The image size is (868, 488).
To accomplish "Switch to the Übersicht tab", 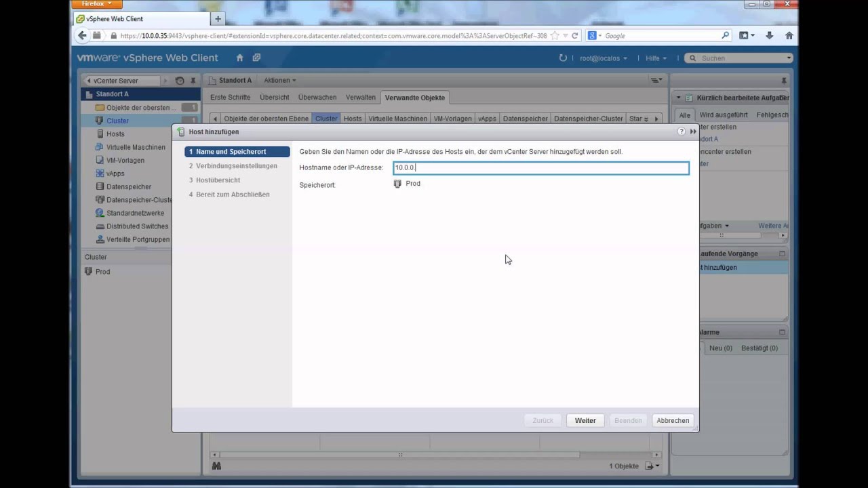I will coord(275,98).
